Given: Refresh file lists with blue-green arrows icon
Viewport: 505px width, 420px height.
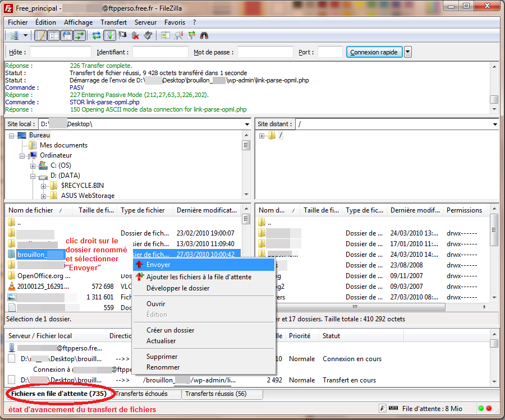Looking at the screenshot, I should point(97,35).
